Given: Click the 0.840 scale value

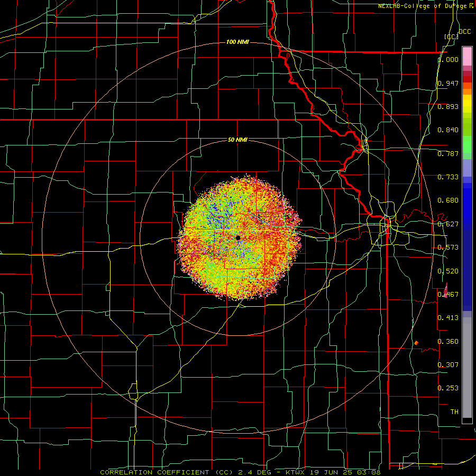Looking at the screenshot, I should tap(448, 130).
